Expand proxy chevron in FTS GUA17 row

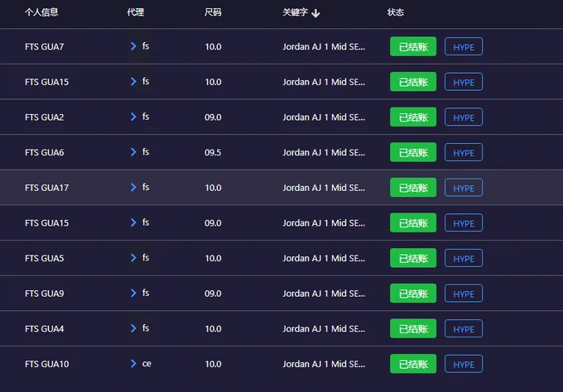coord(133,187)
